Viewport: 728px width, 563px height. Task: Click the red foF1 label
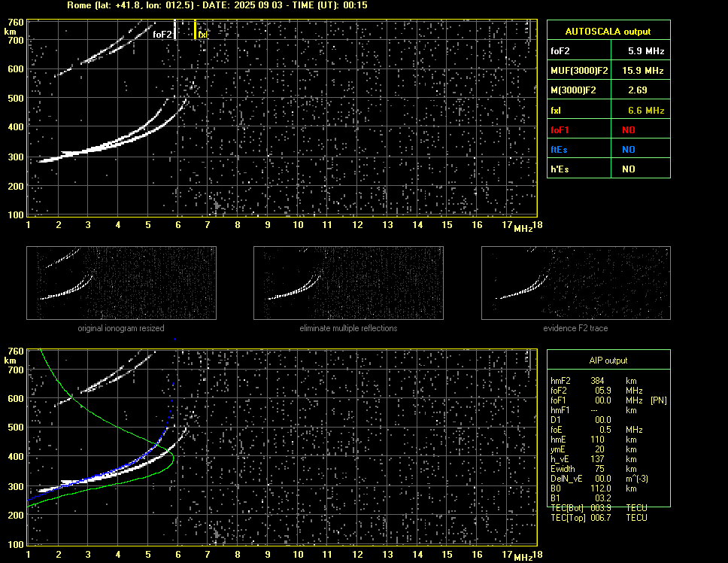[560, 130]
